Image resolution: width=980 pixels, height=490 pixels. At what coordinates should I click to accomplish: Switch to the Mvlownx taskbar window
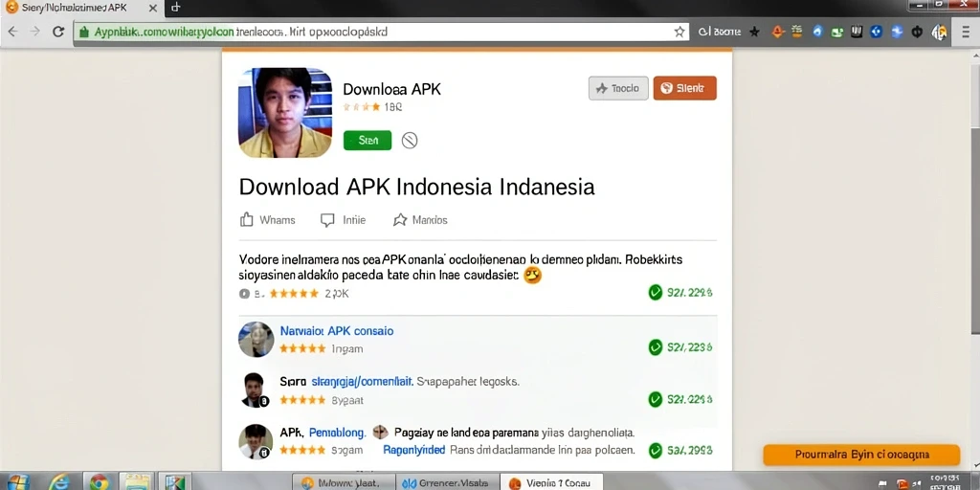tap(344, 482)
